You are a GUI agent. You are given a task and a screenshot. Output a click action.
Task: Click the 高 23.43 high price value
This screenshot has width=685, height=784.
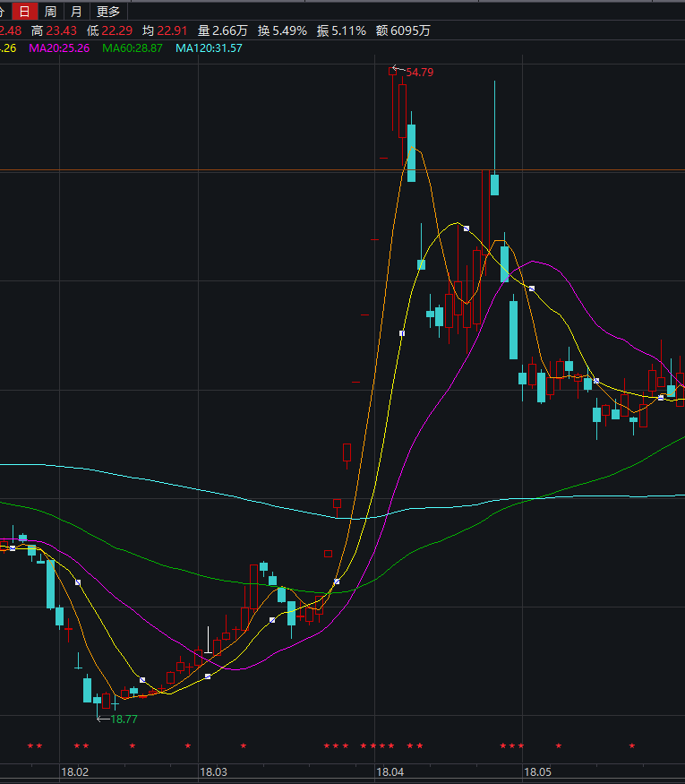(x=54, y=30)
